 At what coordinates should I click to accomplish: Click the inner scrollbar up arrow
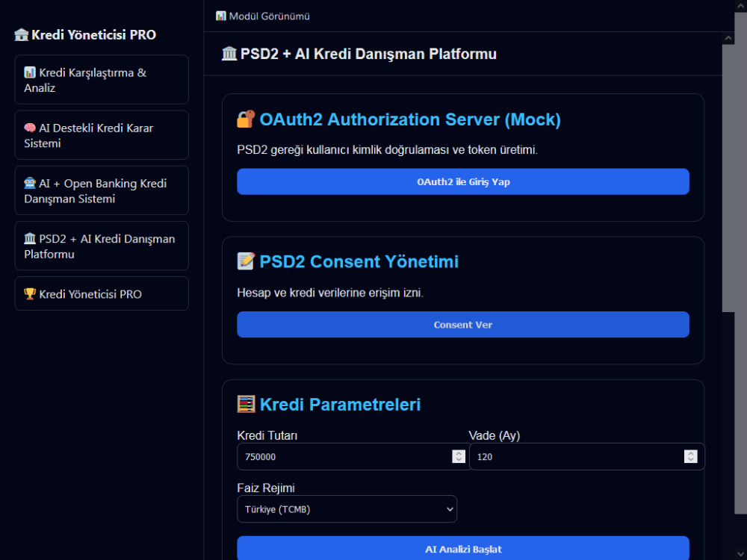pyautogui.click(x=728, y=38)
